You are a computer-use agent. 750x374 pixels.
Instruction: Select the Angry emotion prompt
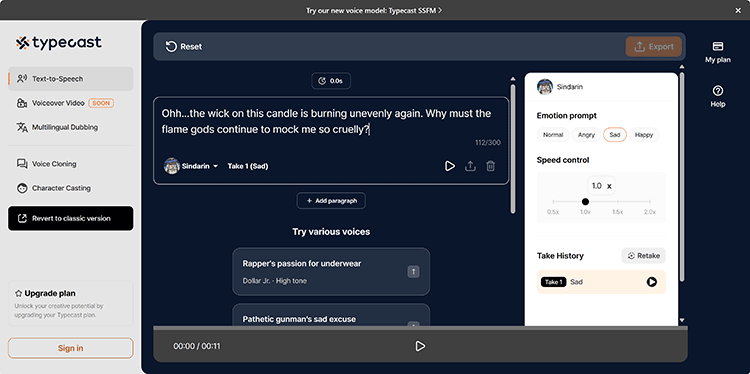(x=586, y=135)
